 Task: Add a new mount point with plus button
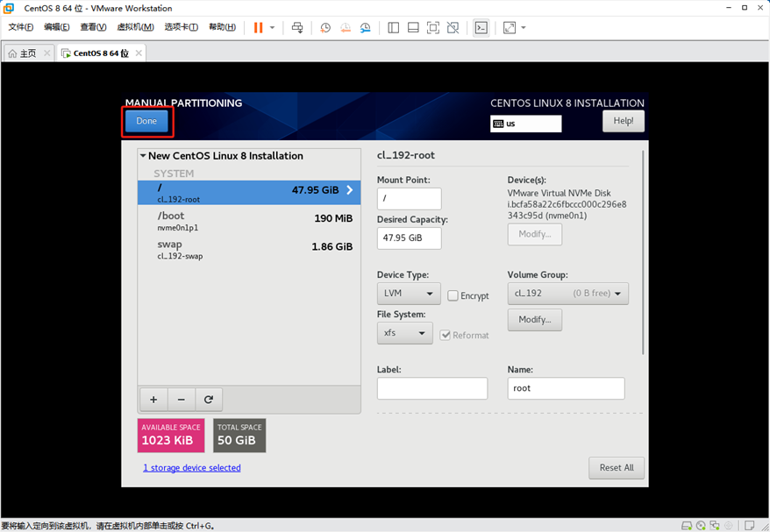153,400
